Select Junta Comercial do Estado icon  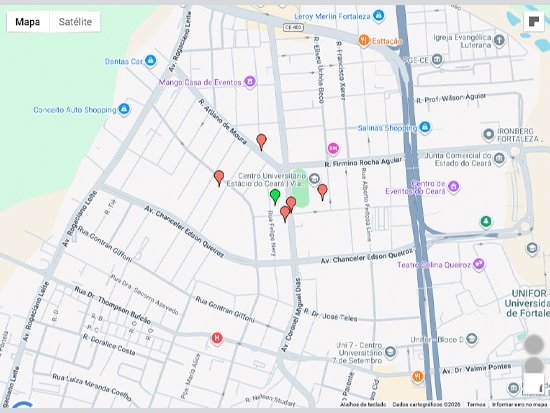tap(499, 159)
